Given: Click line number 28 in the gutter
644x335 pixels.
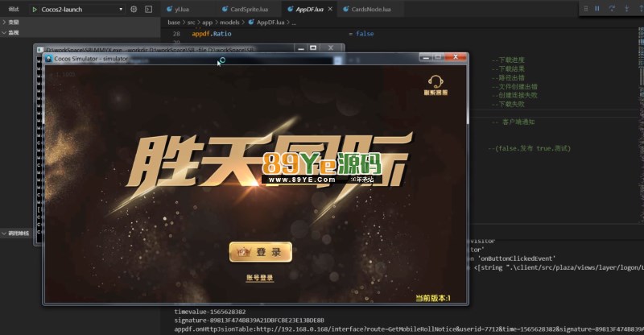Looking at the screenshot, I should pos(176,34).
